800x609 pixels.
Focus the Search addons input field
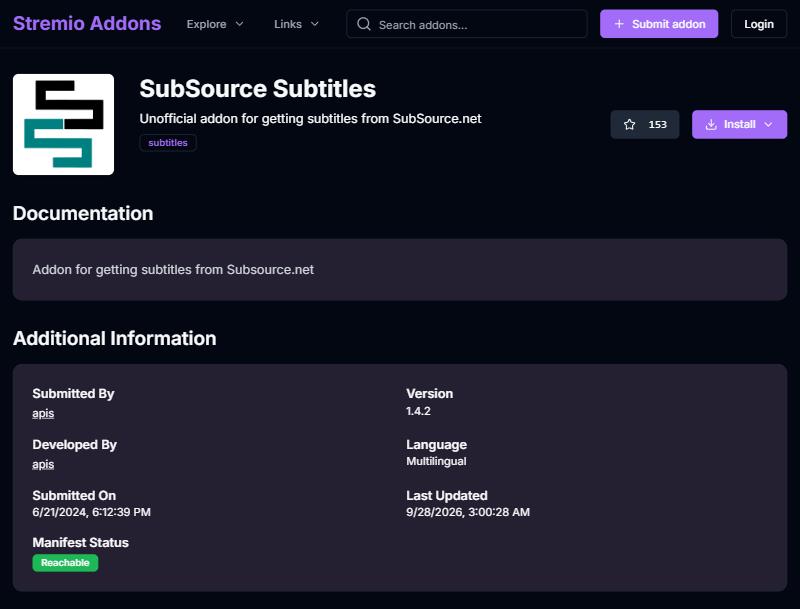(x=466, y=24)
